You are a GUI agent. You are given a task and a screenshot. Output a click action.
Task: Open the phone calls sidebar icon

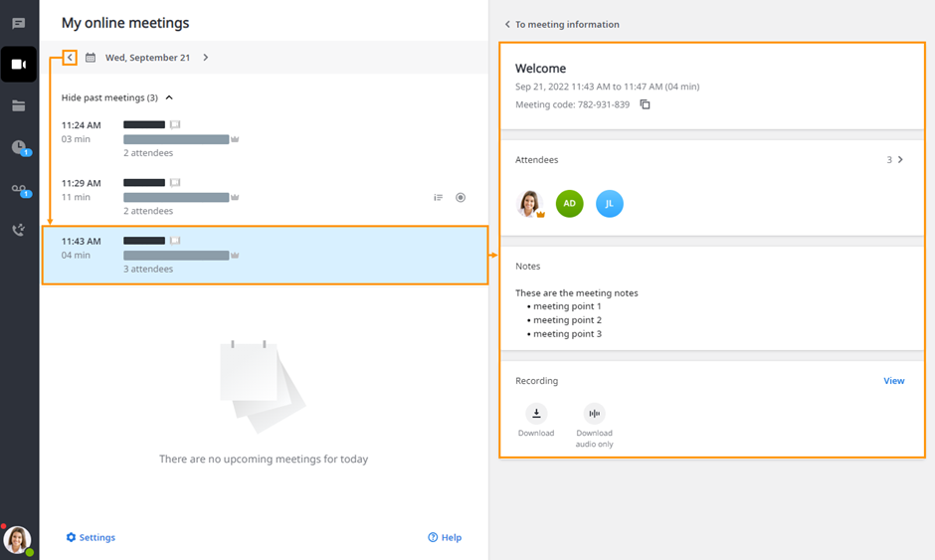click(19, 230)
